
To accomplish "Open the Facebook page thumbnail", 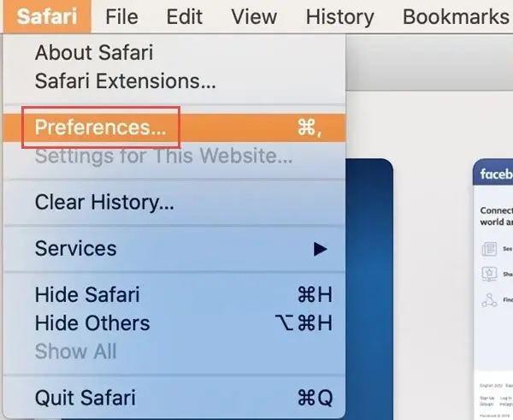I will pyautogui.click(x=492, y=289).
